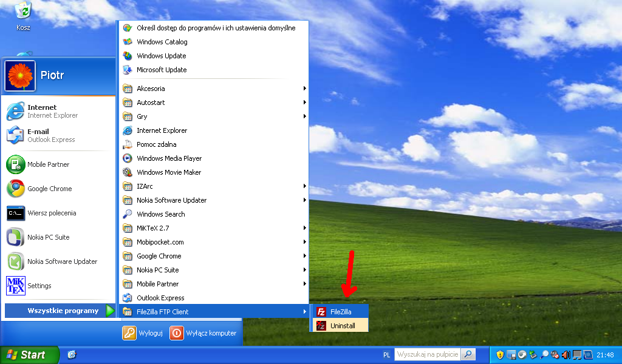622x364 pixels.
Task: Expand the Gry games submenu
Action: [x=214, y=116]
